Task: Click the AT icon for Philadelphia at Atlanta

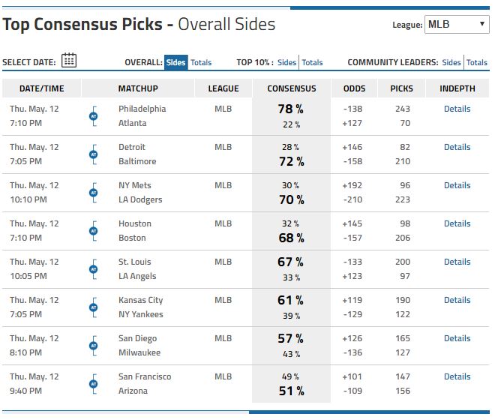Action: [94, 116]
